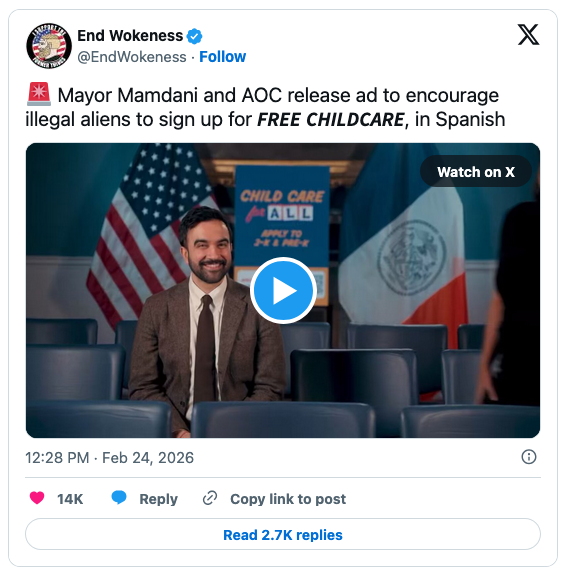This screenshot has height=573, width=564.
Task: Click the red siren emoji
Action: coord(39,94)
